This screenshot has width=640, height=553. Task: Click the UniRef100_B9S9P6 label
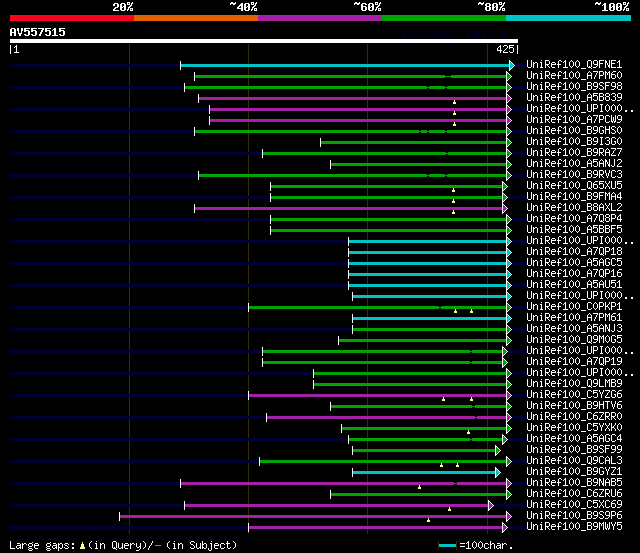coord(574,516)
